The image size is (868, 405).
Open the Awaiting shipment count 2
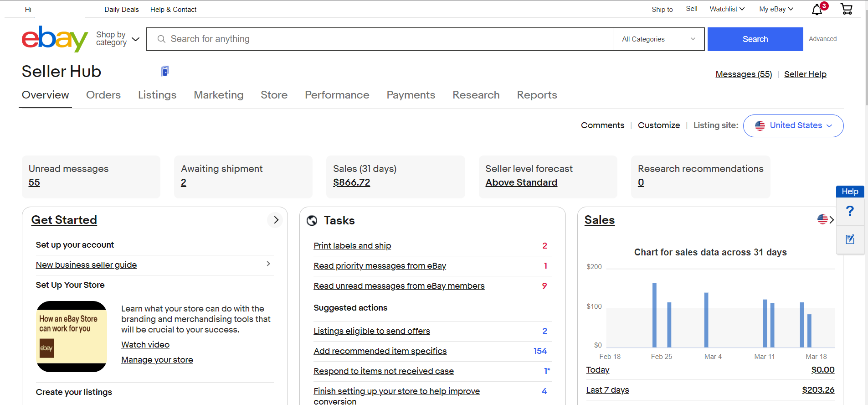184,182
